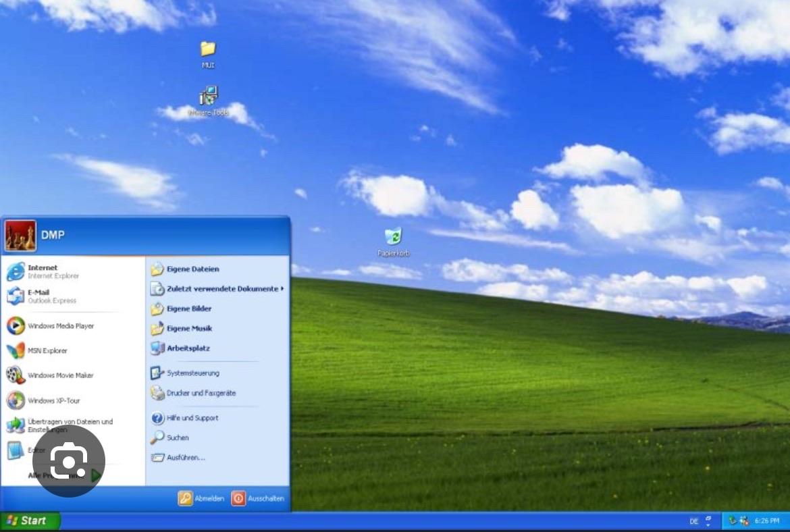Click the 6:26 PM taskbar clock
Image resolution: width=790 pixels, height=532 pixels.
pyautogui.click(x=767, y=521)
